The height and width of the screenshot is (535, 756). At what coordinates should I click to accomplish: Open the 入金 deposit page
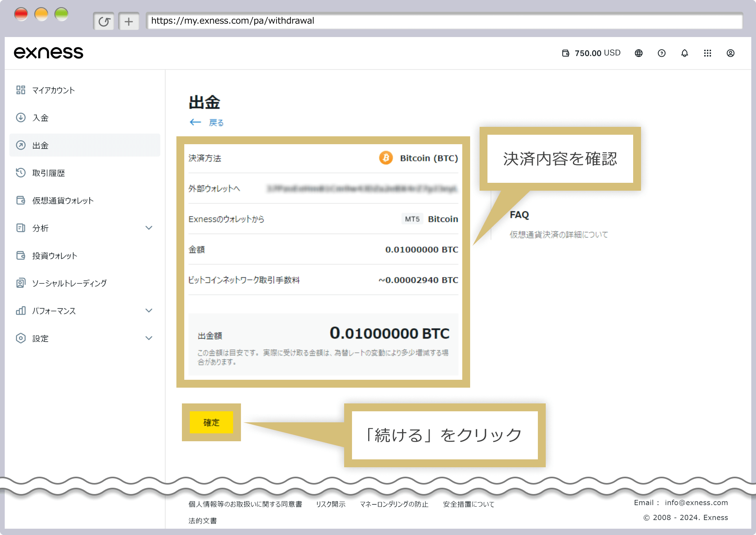click(x=41, y=118)
